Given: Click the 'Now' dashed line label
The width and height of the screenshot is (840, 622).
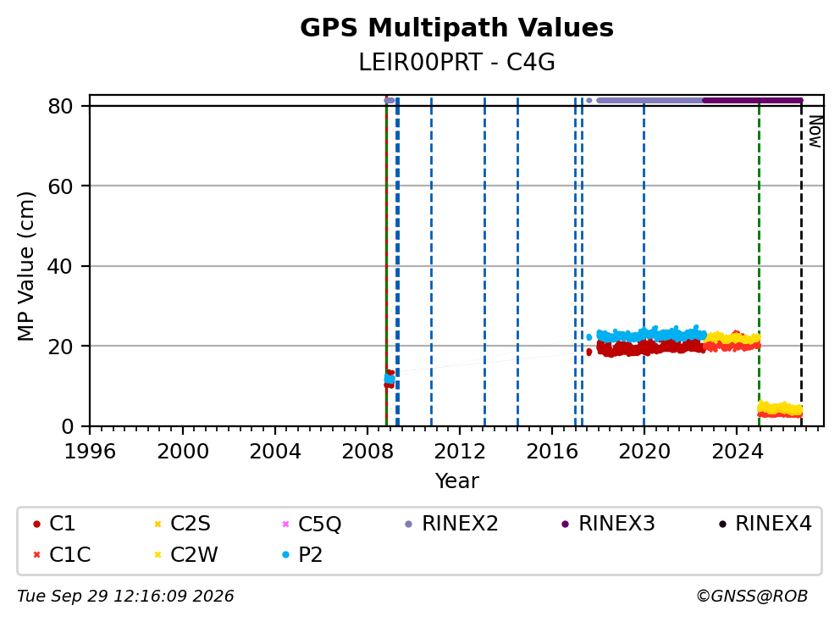Looking at the screenshot, I should click(815, 132).
